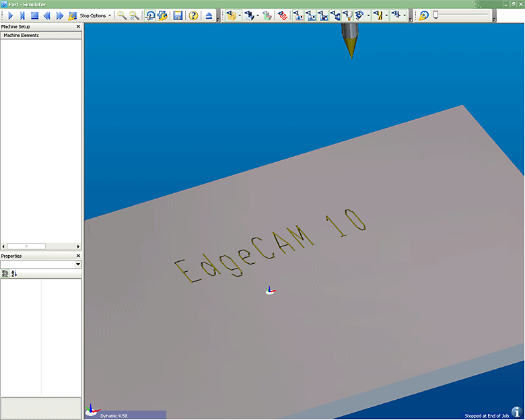Click the yellow-black collision view icon
525x420 pixels.
378,15
